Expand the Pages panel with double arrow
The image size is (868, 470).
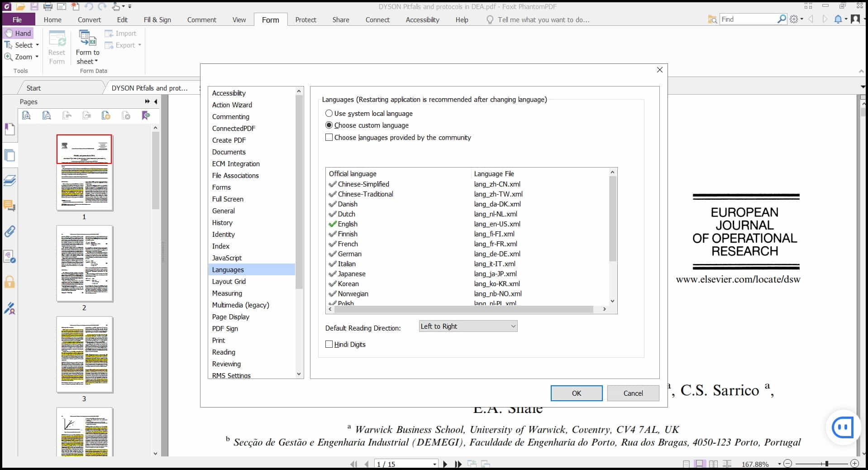(x=147, y=102)
